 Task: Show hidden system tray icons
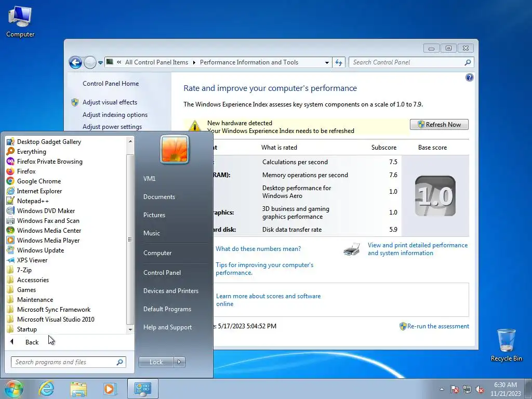click(x=442, y=389)
